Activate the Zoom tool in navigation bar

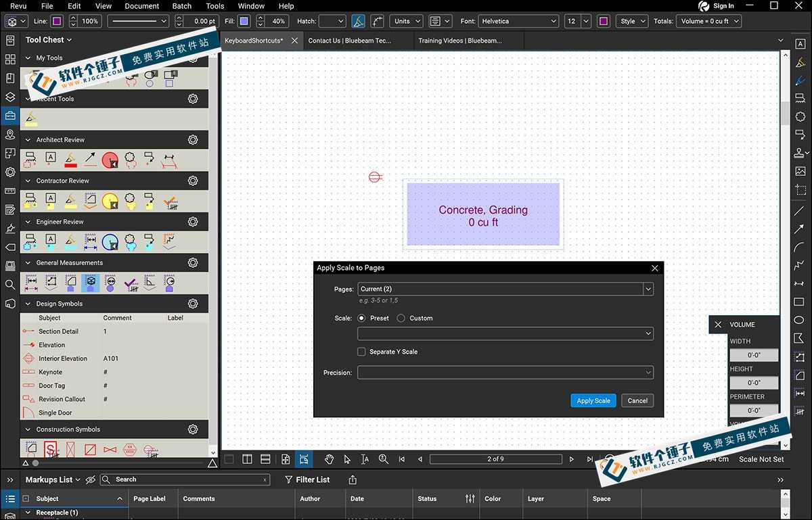pyautogui.click(x=384, y=459)
